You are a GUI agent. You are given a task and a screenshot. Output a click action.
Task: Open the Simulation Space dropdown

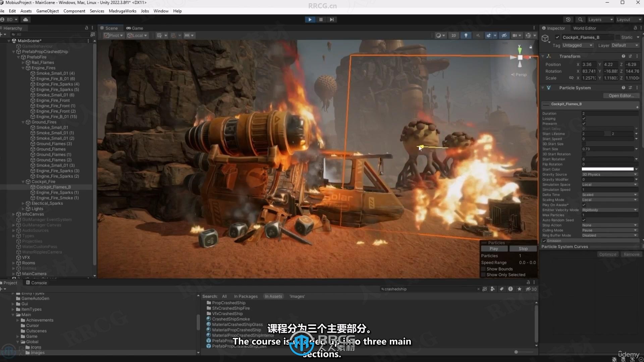tap(609, 185)
